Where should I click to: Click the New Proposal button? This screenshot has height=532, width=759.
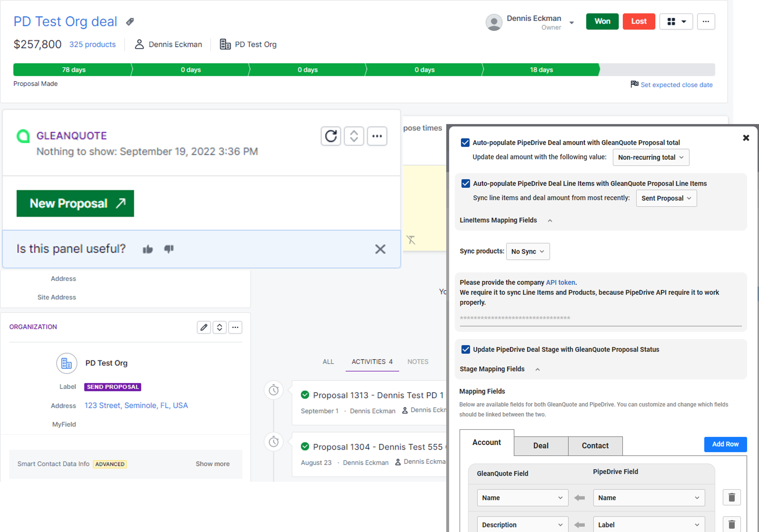75,204
